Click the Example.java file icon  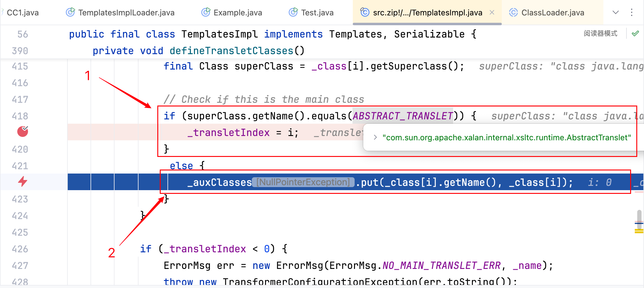[206, 12]
